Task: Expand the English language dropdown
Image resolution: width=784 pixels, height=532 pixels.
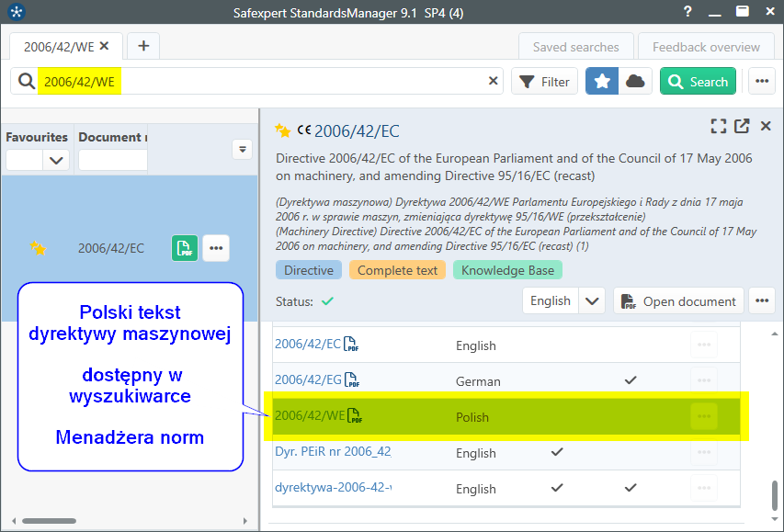Action: click(x=593, y=300)
